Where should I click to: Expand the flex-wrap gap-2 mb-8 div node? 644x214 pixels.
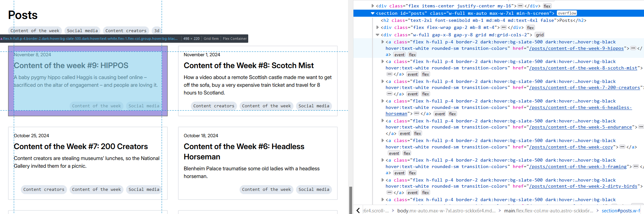pos(377,28)
